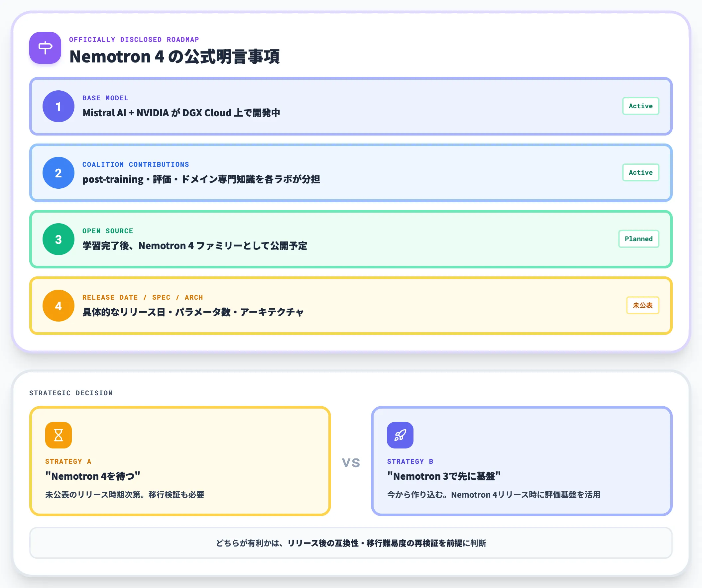Click the Active badge in Coalition Contributions row
The height and width of the screenshot is (588, 702).
pos(641,172)
